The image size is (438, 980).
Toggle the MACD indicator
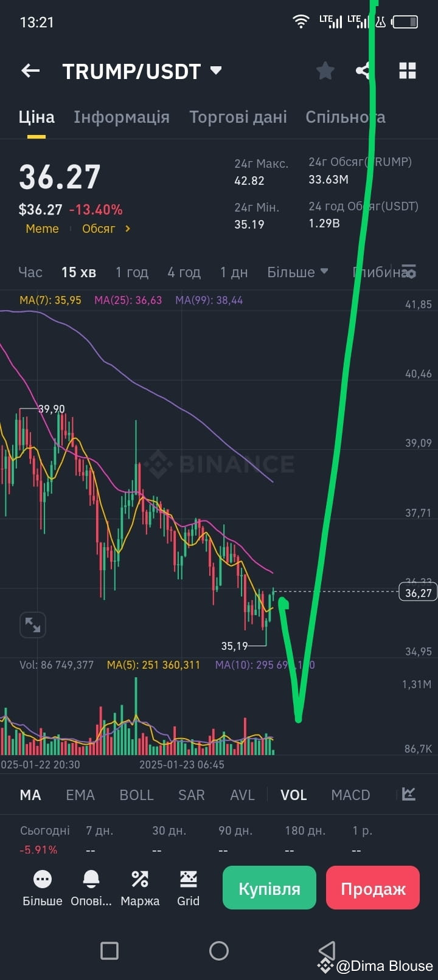coord(350,795)
